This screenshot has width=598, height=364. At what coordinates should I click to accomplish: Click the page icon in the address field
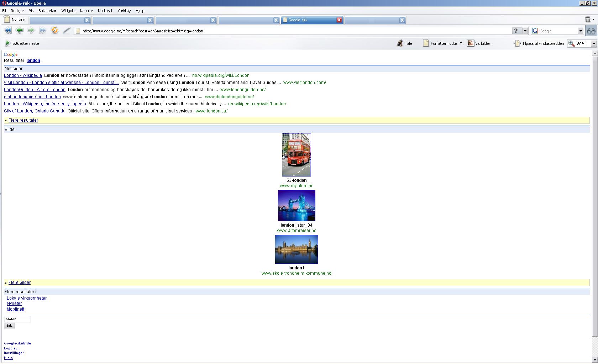78,31
